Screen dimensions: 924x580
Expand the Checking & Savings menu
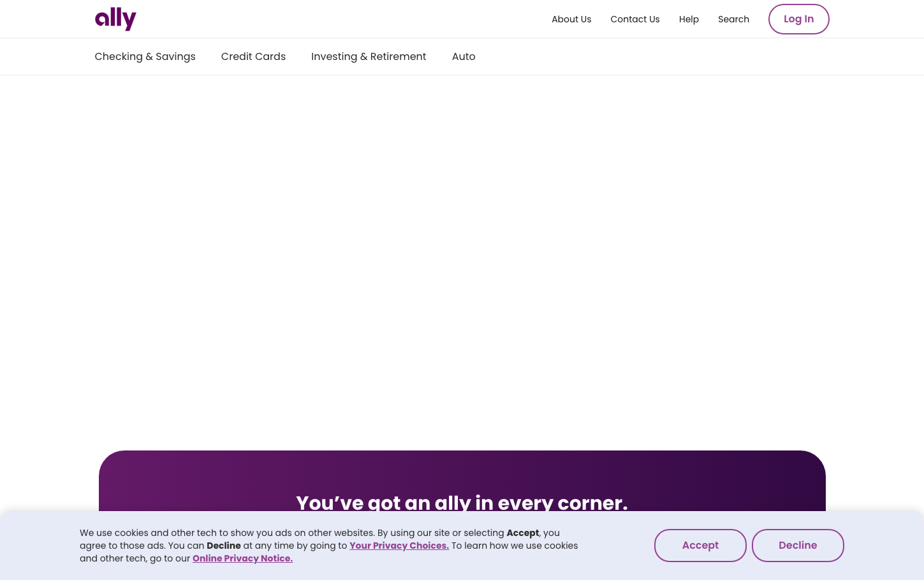coord(145,56)
